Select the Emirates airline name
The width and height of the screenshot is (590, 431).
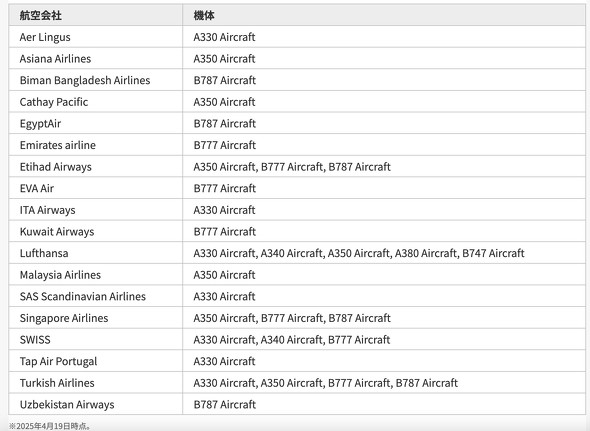[x=58, y=145]
